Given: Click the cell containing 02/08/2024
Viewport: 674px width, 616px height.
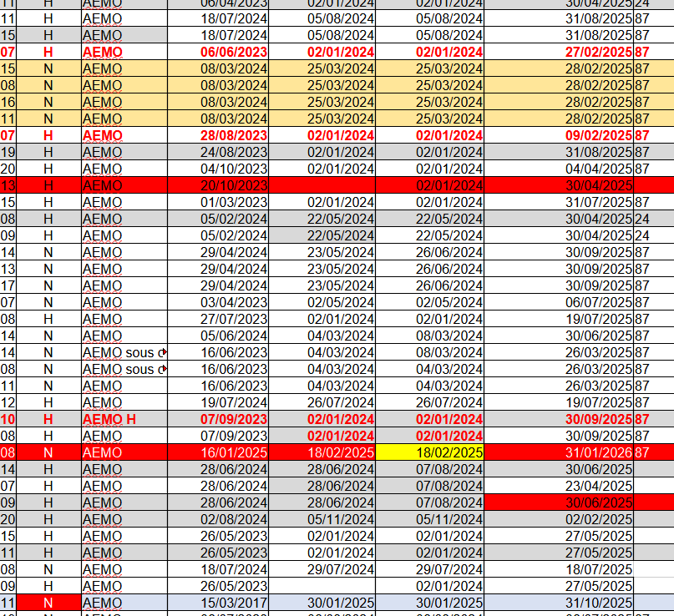Looking at the screenshot, I should 234,519.
